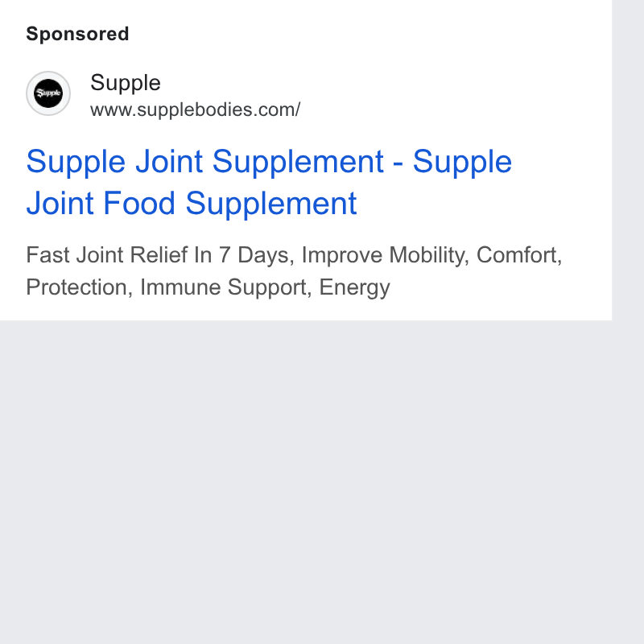Select the 'Joint Food Supplement' headline line

[192, 203]
